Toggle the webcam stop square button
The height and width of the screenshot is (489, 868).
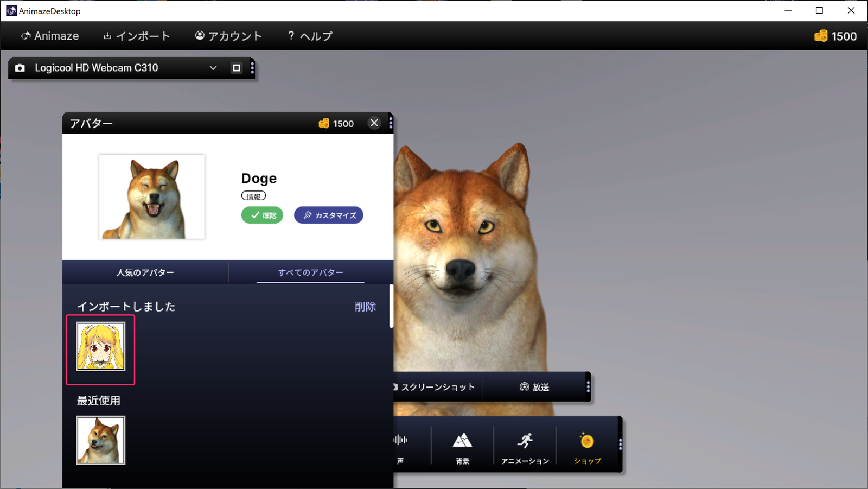click(x=236, y=68)
